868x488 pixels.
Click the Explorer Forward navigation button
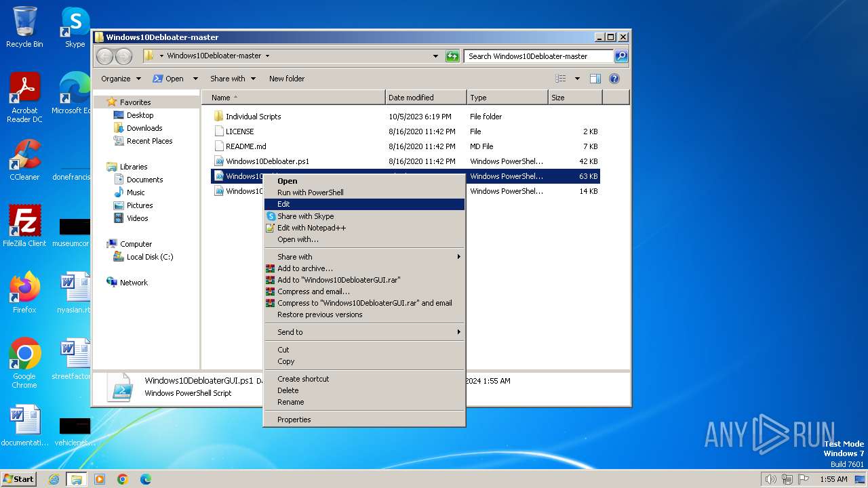(x=123, y=56)
